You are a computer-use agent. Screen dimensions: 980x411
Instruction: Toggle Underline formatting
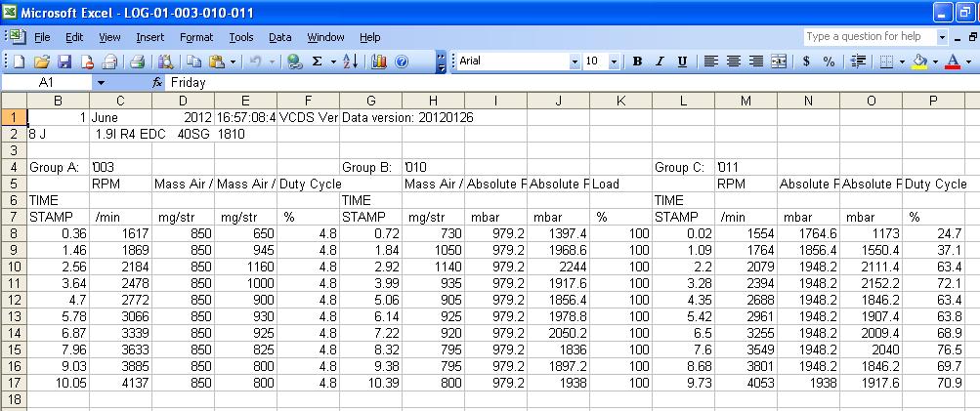[682, 62]
